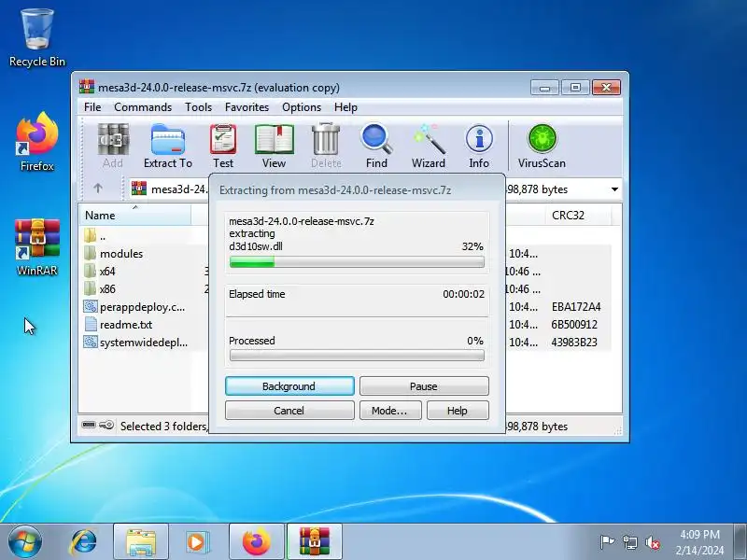Select perappdeploy.c... file

pos(134,307)
